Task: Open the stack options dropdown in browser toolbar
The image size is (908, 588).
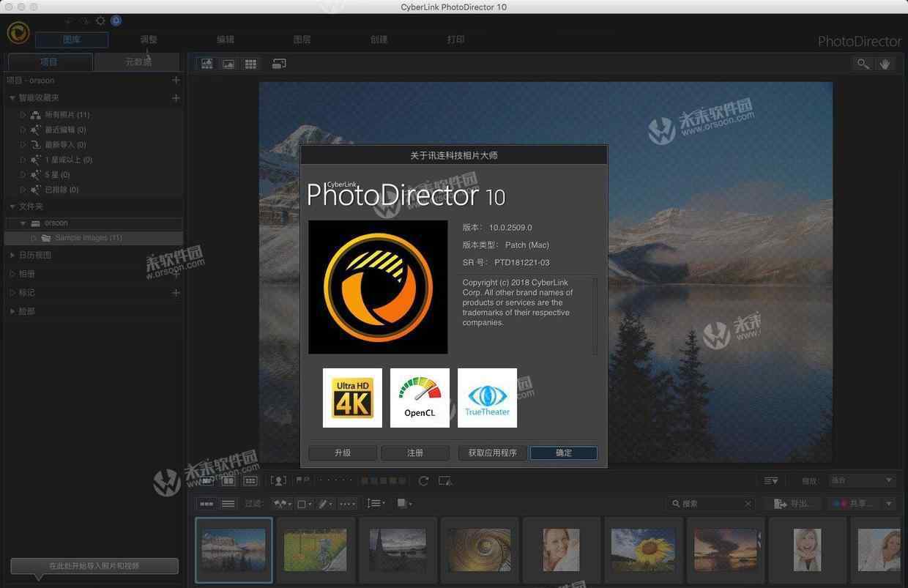Action: click(404, 504)
